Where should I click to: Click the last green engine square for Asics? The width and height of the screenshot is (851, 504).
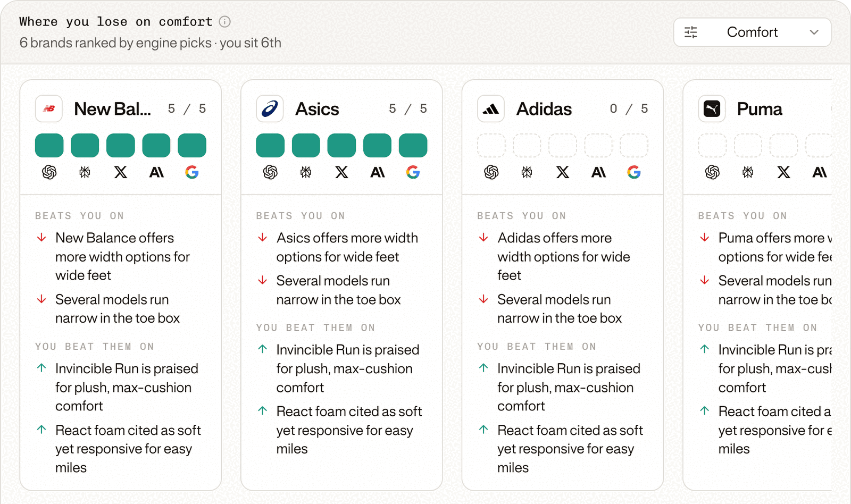click(x=413, y=146)
